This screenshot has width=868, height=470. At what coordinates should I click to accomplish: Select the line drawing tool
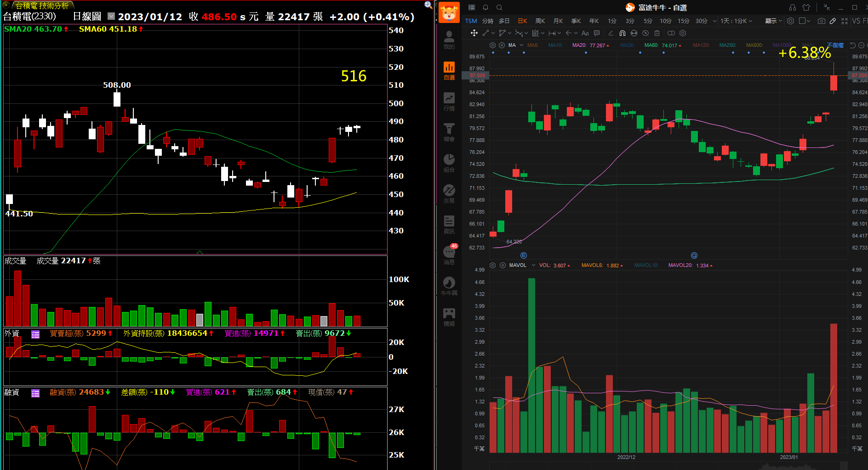tap(485, 33)
